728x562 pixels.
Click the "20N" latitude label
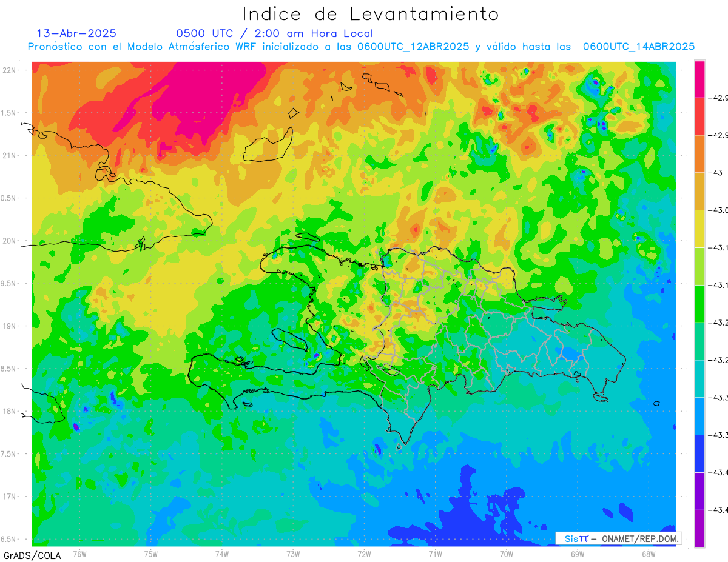10,241
